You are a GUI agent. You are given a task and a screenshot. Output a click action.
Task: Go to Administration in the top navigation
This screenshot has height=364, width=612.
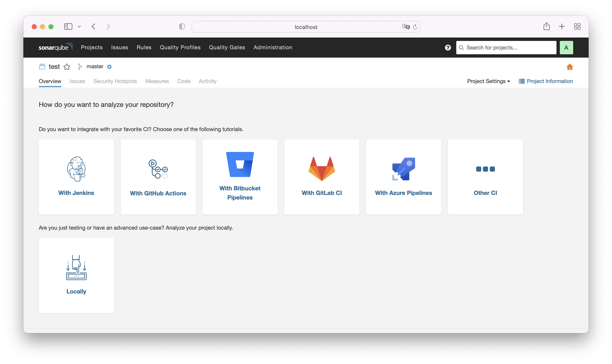pos(273,47)
